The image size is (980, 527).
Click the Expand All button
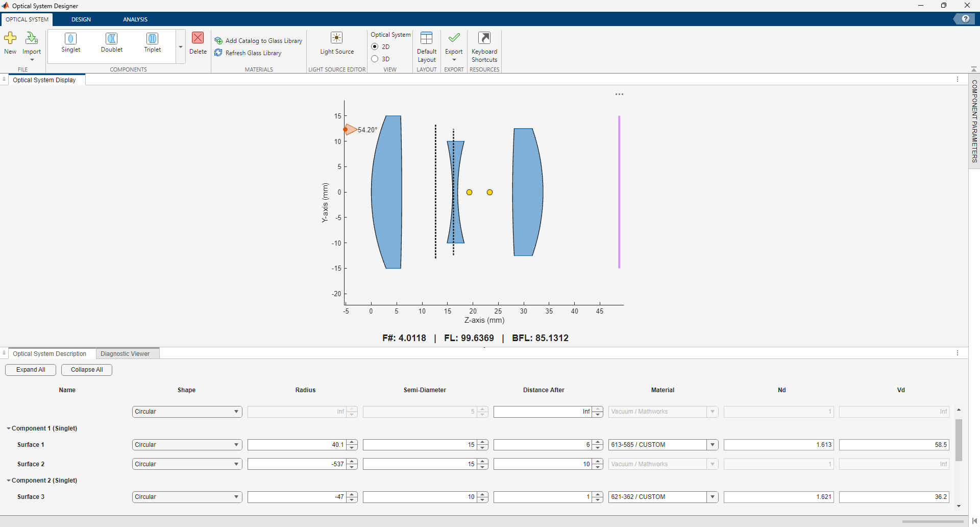[x=30, y=370]
